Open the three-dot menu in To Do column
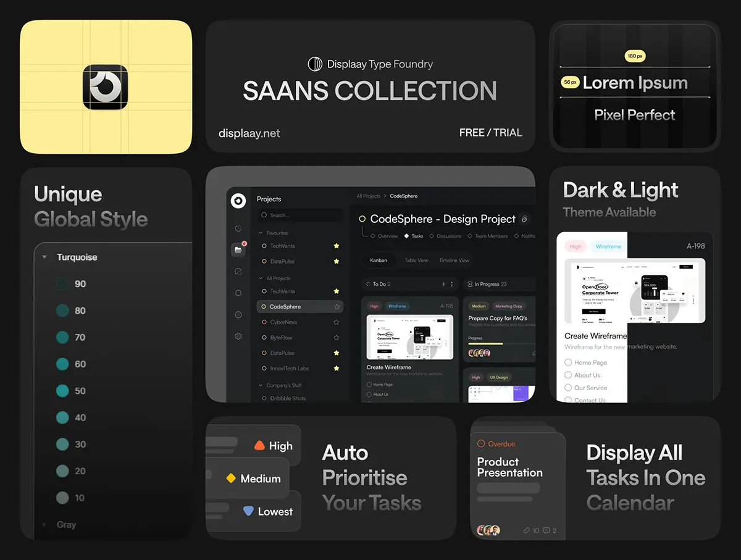 (x=452, y=284)
